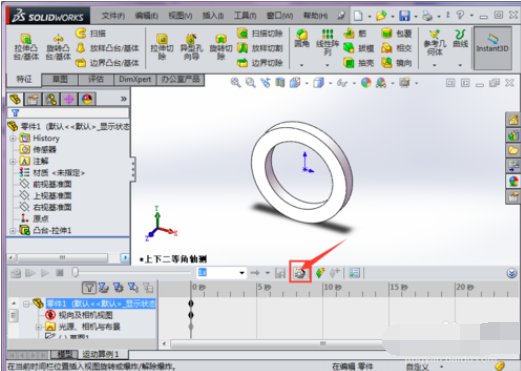Expand the 注解 annotations node
Screen dimensions: 521x371
[x=13, y=161]
